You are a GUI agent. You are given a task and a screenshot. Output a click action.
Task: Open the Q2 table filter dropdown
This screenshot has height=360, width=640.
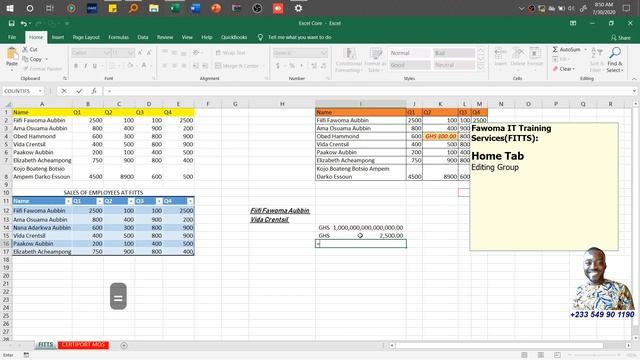[x=131, y=201]
